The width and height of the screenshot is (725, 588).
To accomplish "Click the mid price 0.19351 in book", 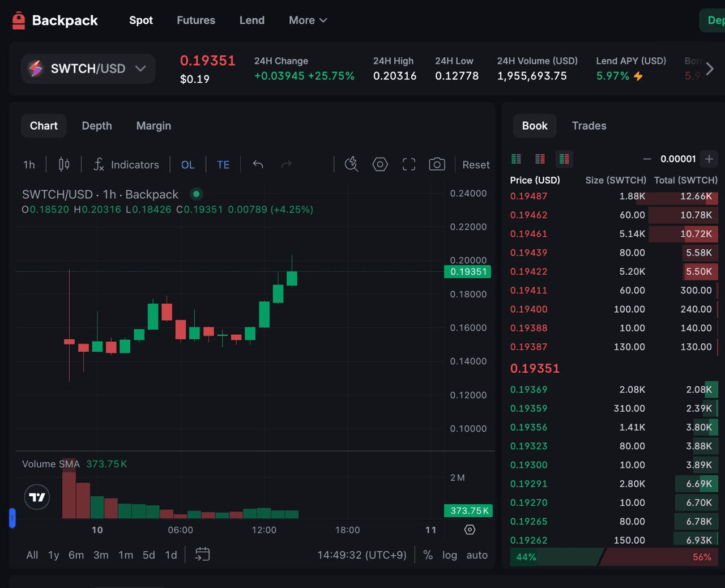I will pos(535,368).
